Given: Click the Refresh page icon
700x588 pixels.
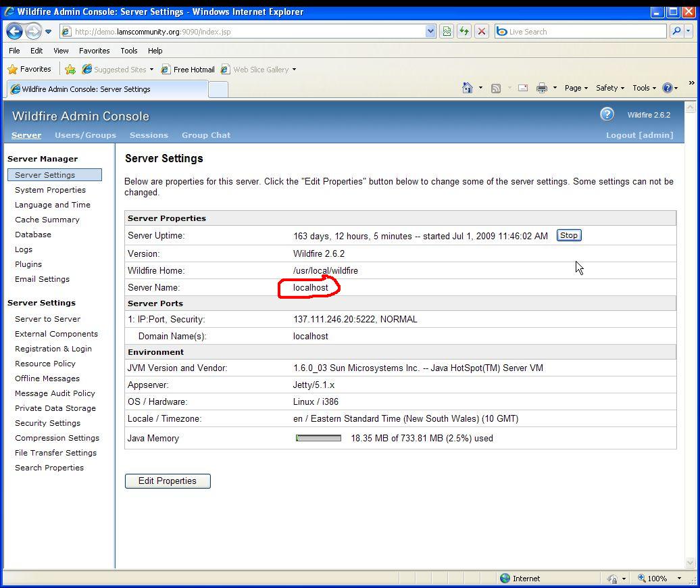Looking at the screenshot, I should pyautogui.click(x=464, y=31).
